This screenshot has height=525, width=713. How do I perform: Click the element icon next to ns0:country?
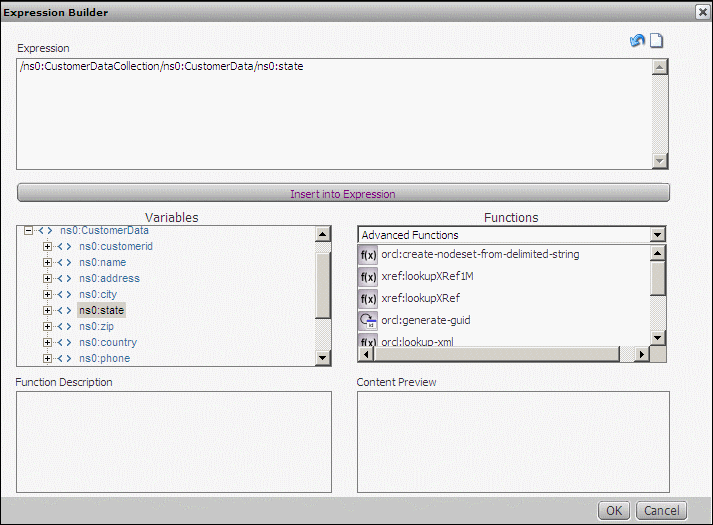(64, 342)
